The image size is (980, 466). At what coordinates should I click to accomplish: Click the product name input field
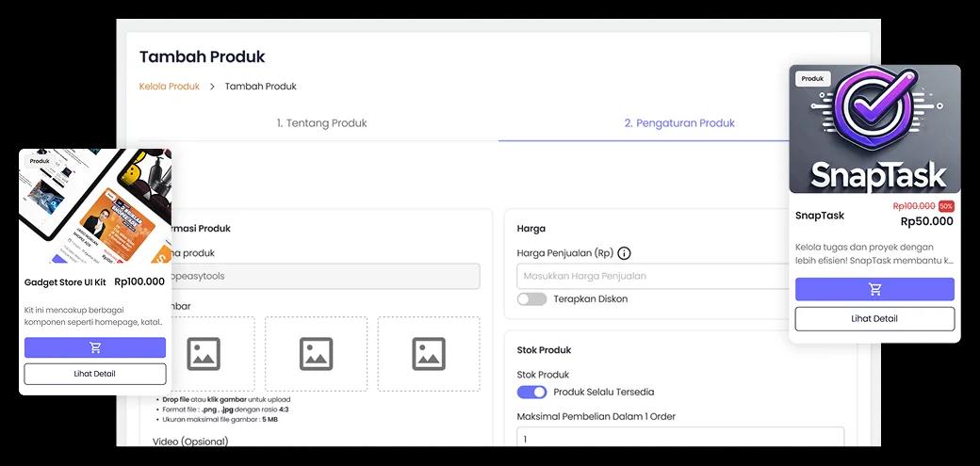320,276
